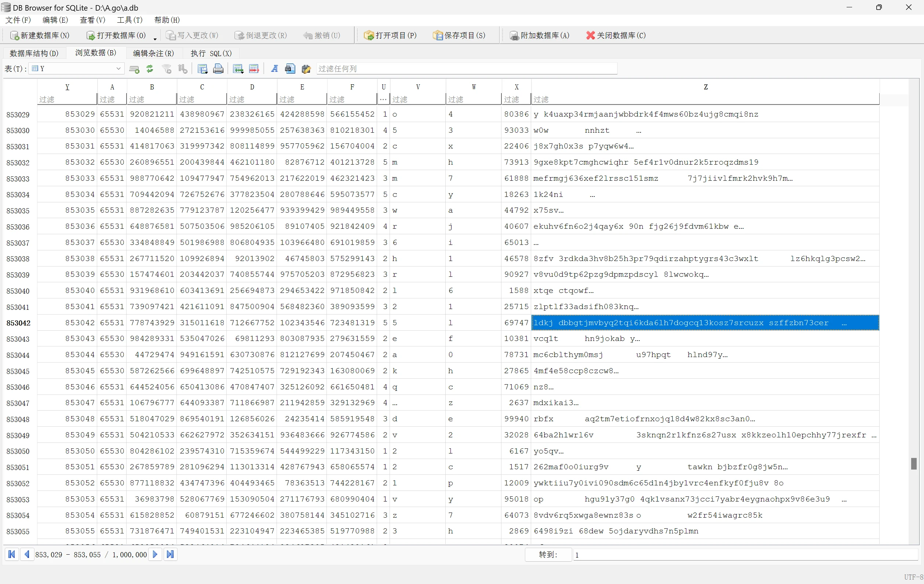Click X cell with value 99940
This screenshot has width=924, height=584.
tap(516, 419)
